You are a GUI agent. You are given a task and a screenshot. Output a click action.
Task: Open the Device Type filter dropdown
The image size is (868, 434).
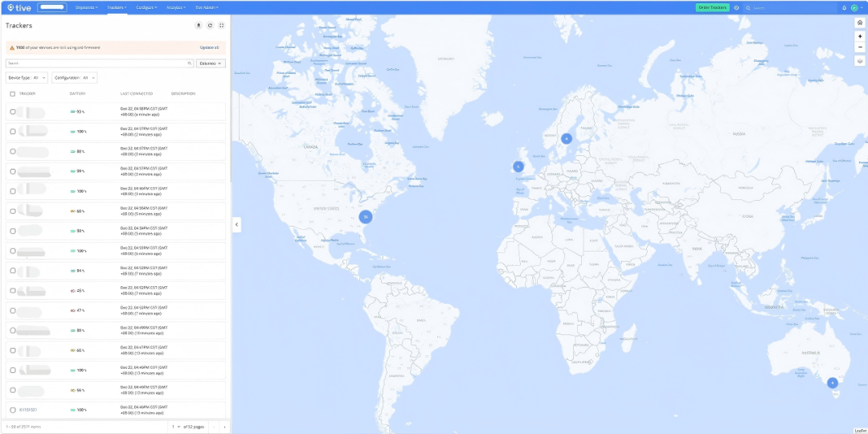tap(27, 78)
